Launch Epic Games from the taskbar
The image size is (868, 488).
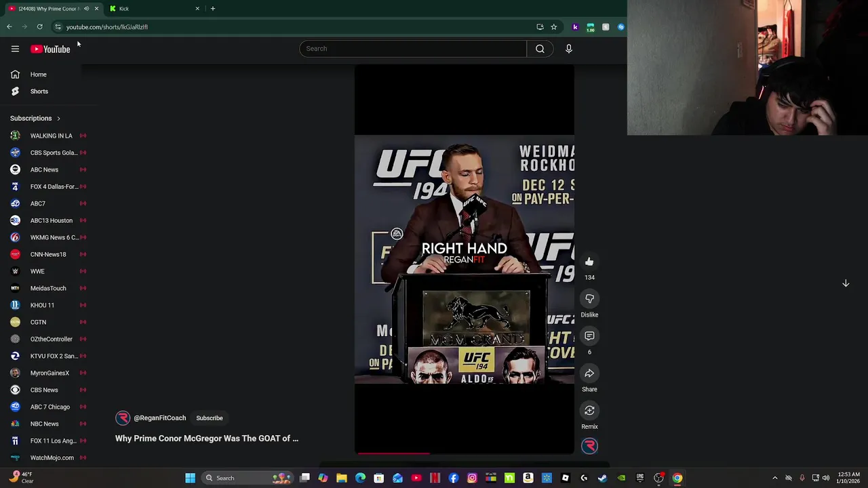[639, 478]
